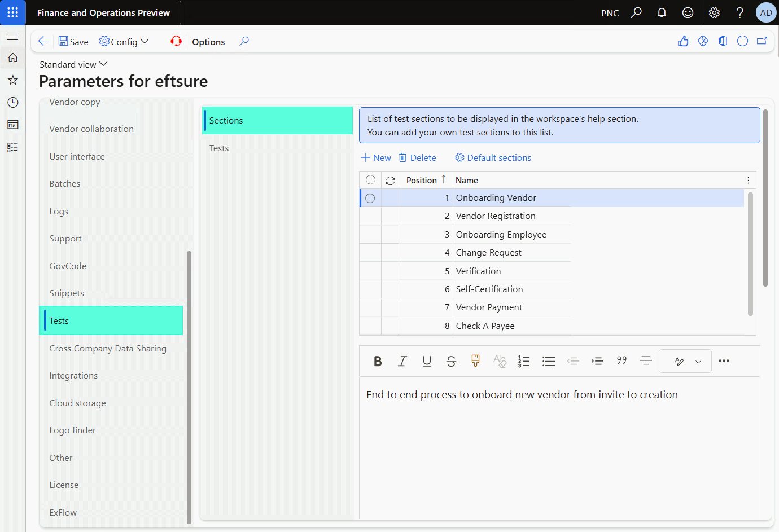Switch to the Sections tab
The image size is (779, 532).
tap(277, 120)
